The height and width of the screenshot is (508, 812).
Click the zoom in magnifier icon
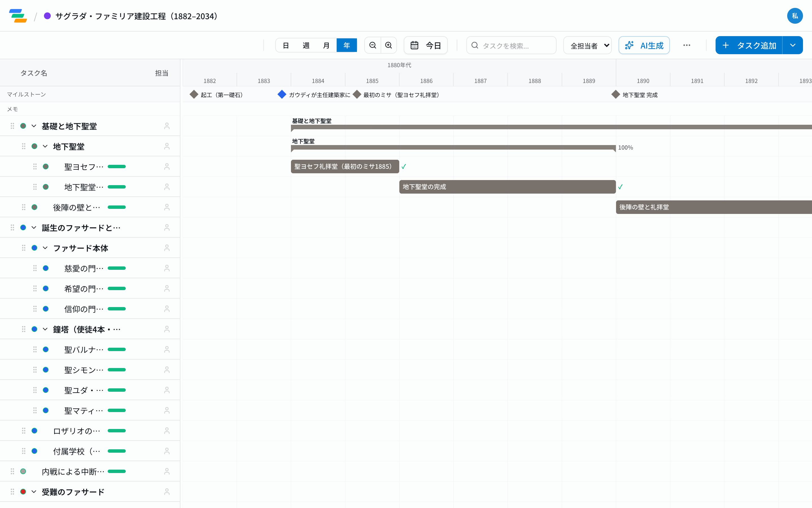(389, 45)
